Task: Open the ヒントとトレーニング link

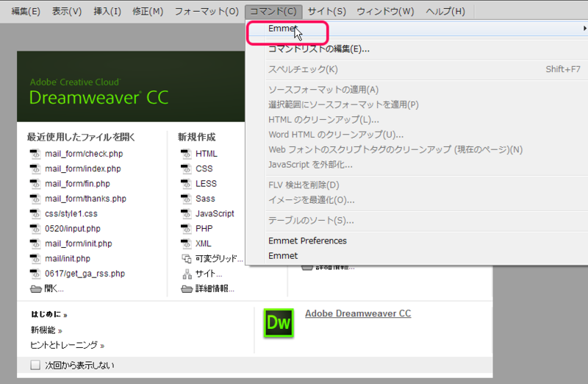Action: [x=68, y=345]
